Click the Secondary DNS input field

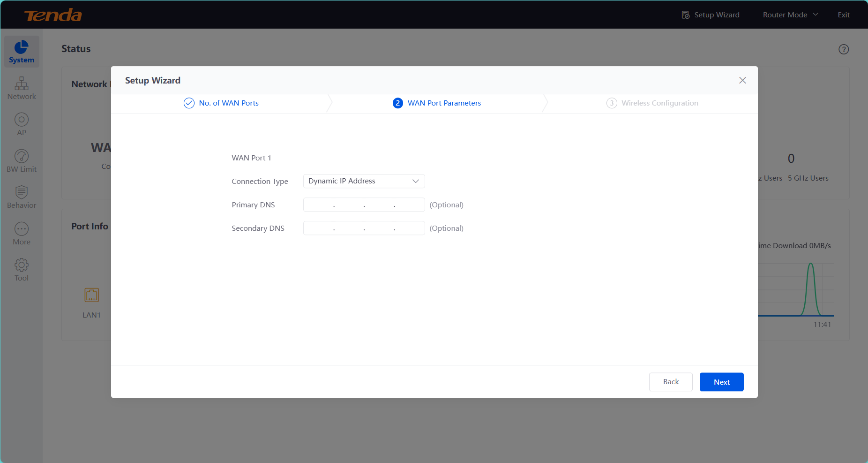[x=364, y=228]
